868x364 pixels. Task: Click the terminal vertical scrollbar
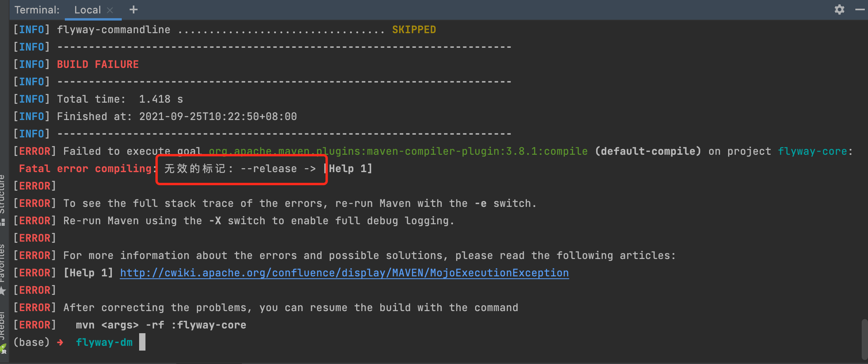[x=864, y=340]
